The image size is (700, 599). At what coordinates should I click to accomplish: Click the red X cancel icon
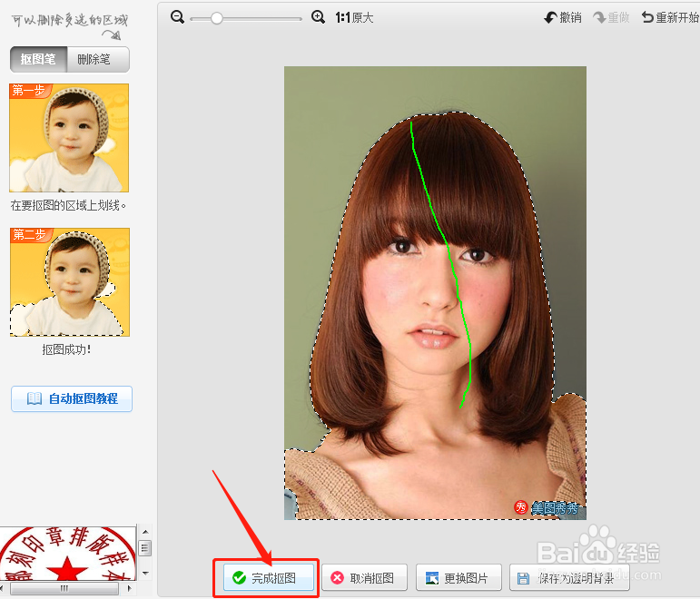click(x=338, y=578)
